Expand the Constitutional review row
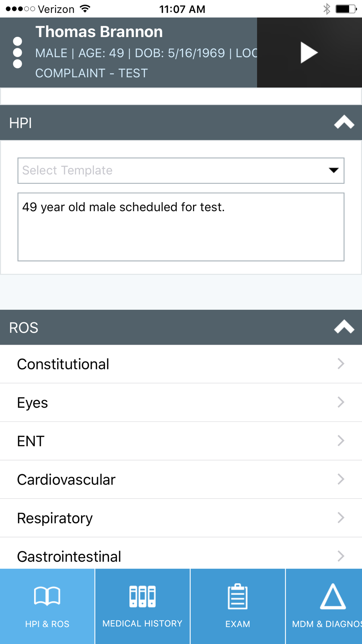Screen dimensions: 362x644 [181, 364]
